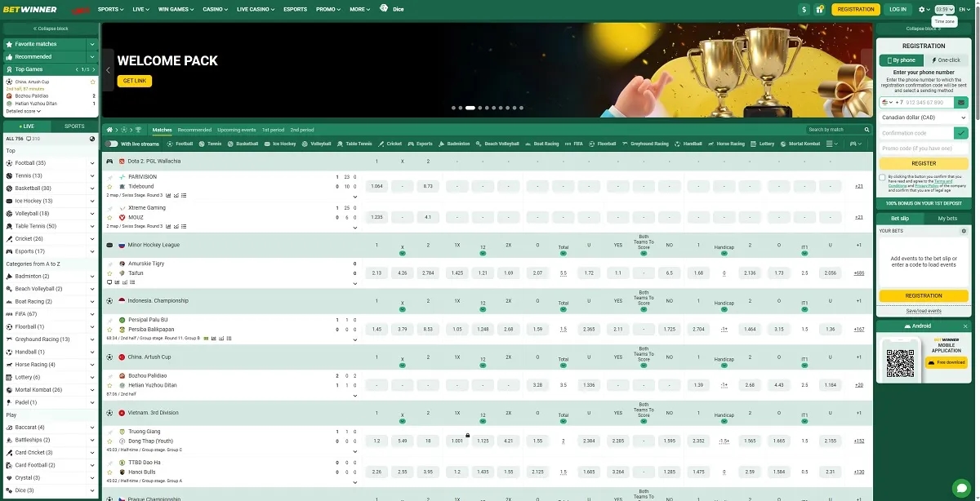Filter by Basketball in sports bar
Image resolution: width=980 pixels, height=501 pixels.
click(243, 144)
